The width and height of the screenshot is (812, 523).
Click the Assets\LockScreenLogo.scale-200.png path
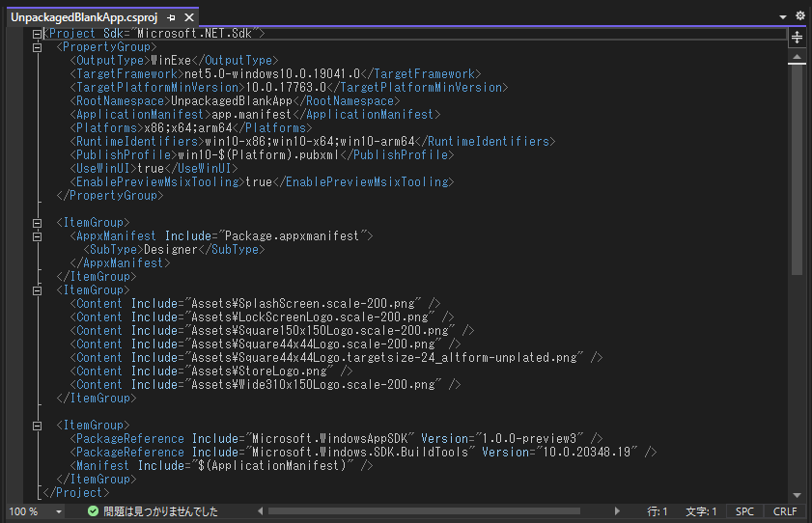310,317
